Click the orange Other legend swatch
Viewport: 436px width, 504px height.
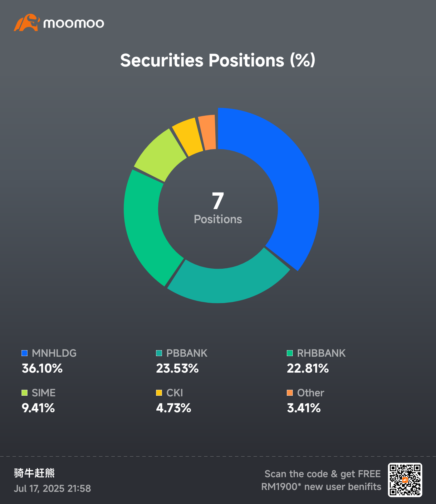[290, 393]
